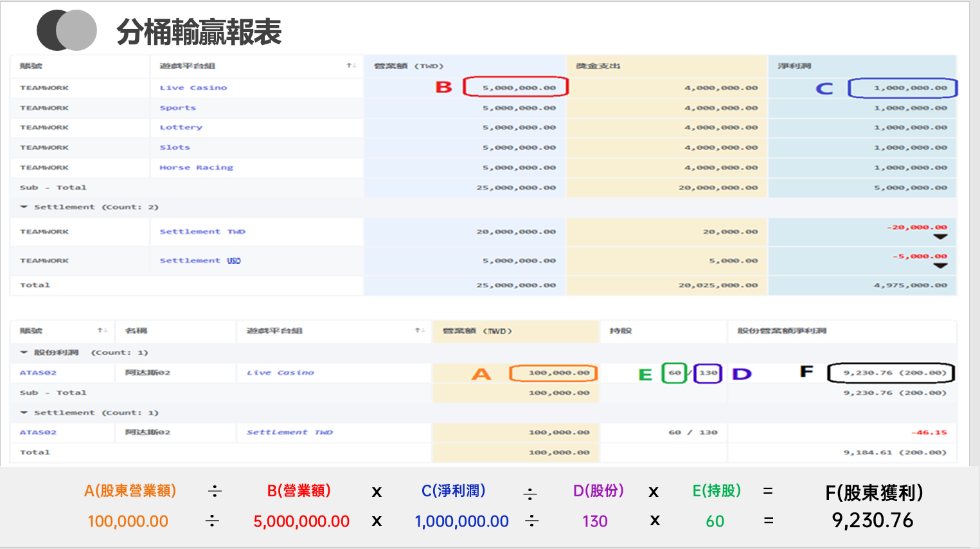Select 阿达斯02 name in the Settlement TWD row
980x549 pixels.
click(148, 432)
